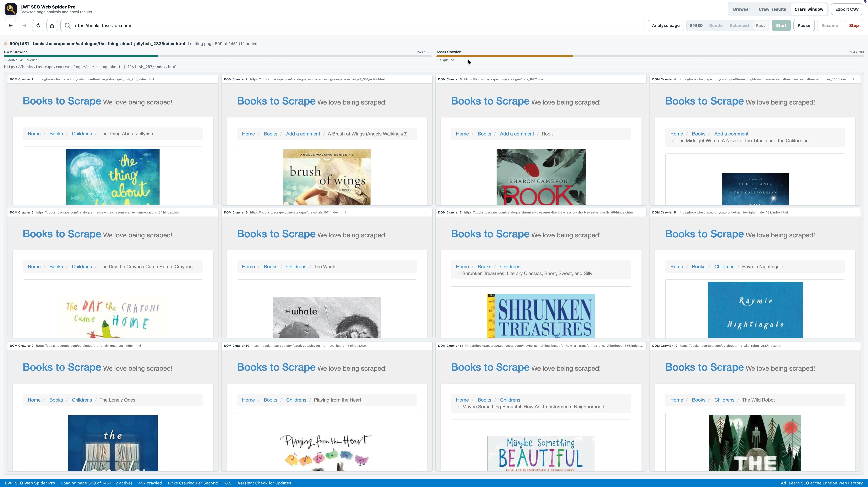The width and height of the screenshot is (868, 487).
Task: Set crawl speed to Balanced
Action: click(x=739, y=26)
